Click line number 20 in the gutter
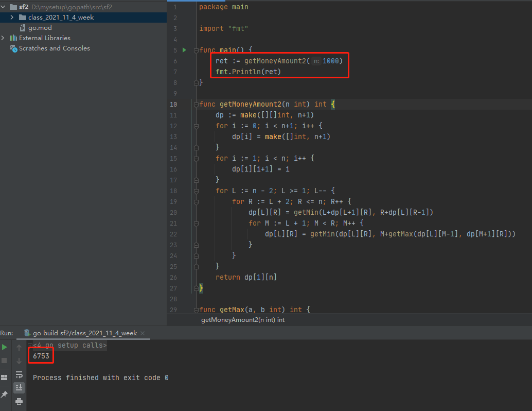The height and width of the screenshot is (411, 532). [173, 213]
